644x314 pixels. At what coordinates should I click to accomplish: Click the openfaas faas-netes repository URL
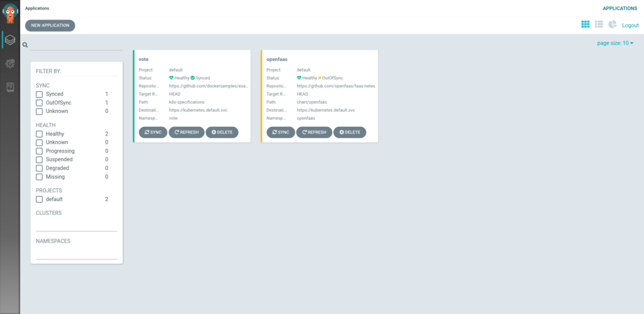tap(336, 86)
